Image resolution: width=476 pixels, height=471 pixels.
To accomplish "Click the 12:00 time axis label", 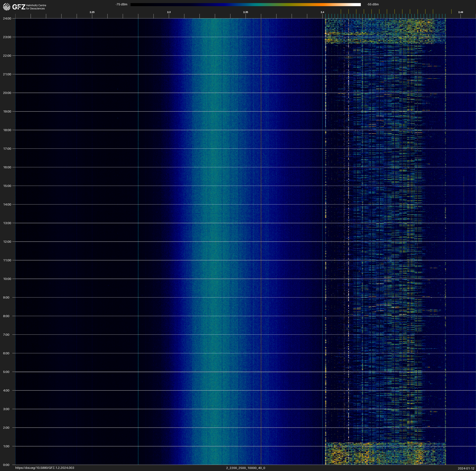I will pyautogui.click(x=7, y=242).
